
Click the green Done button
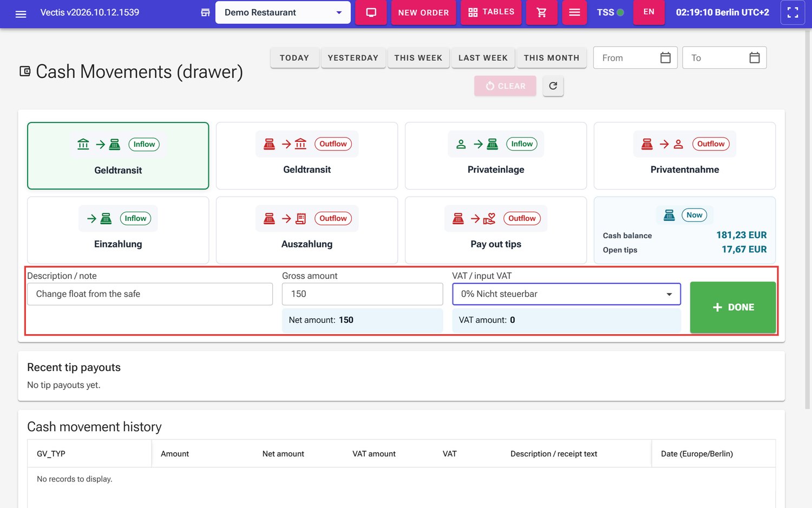732,307
